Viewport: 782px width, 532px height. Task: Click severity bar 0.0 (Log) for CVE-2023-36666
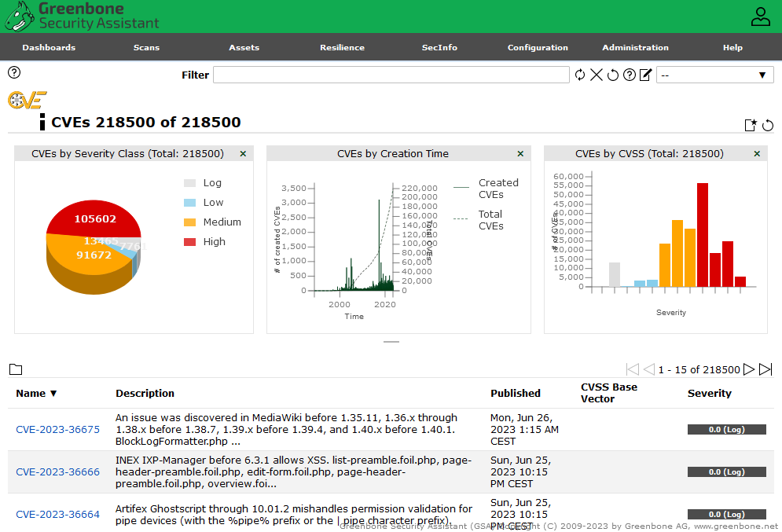tap(727, 471)
